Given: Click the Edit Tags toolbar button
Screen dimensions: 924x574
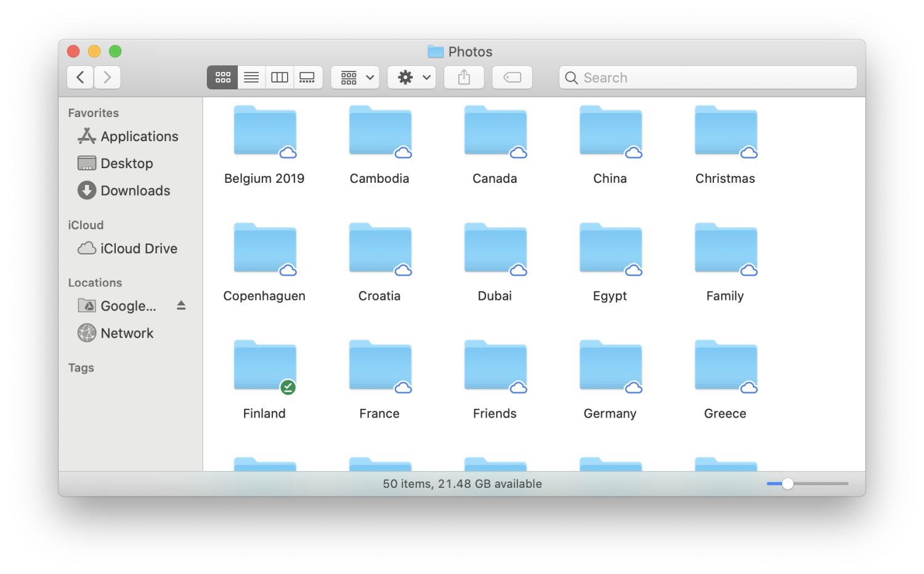Looking at the screenshot, I should [x=512, y=78].
